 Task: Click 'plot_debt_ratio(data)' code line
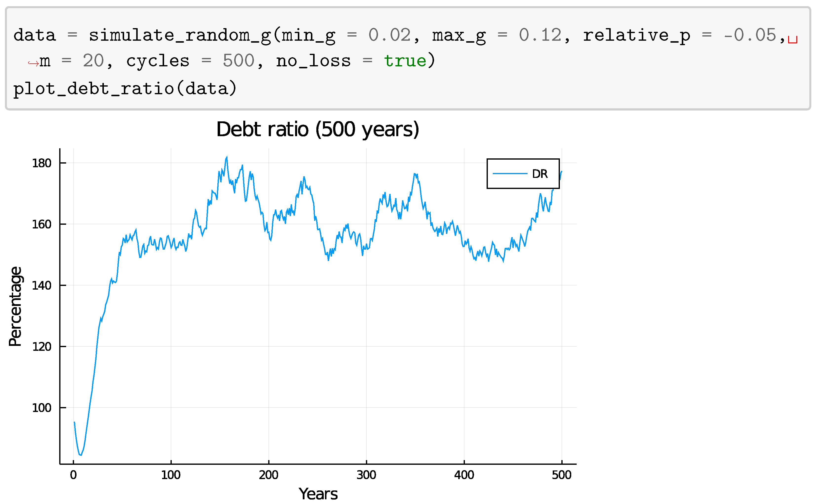(125, 89)
